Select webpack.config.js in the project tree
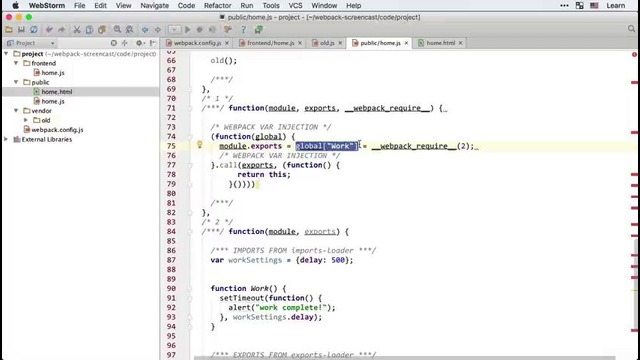The width and height of the screenshot is (640, 360). pyautogui.click(x=57, y=130)
